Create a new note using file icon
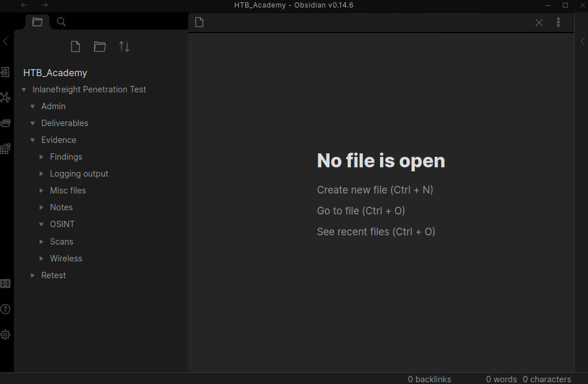588x384 pixels. [x=75, y=46]
